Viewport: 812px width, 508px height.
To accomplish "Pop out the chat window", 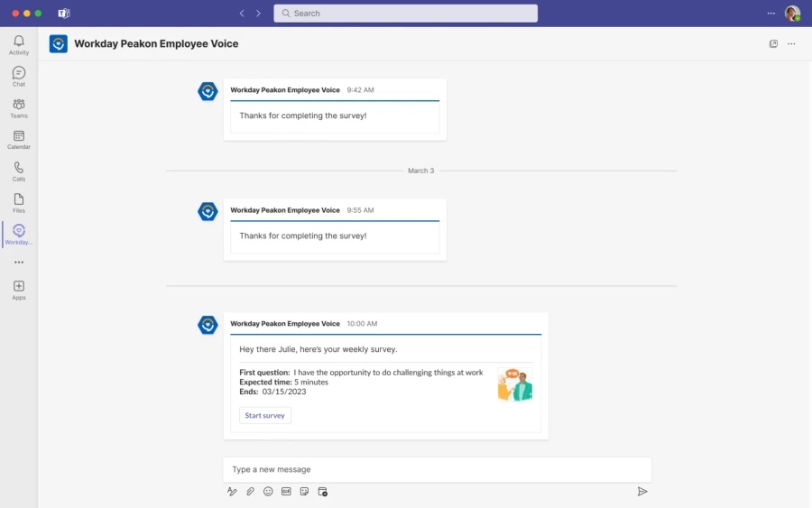I will (773, 44).
